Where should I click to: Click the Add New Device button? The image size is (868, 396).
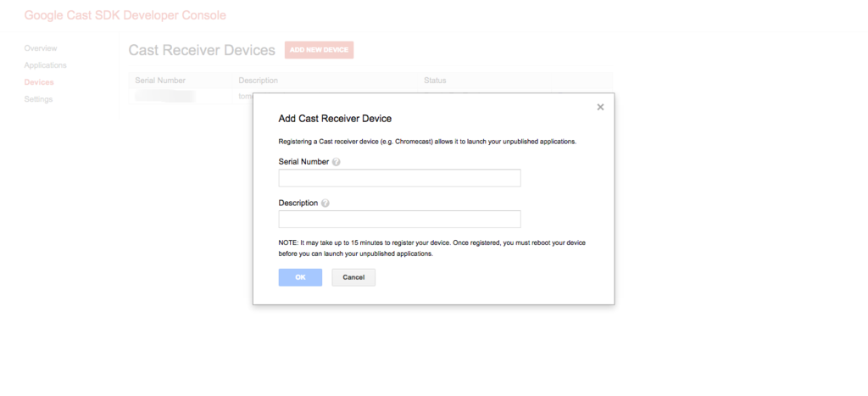[x=319, y=50]
